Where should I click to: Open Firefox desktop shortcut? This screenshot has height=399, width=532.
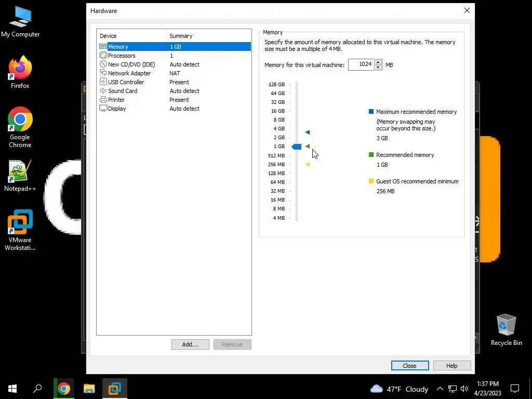(20, 72)
